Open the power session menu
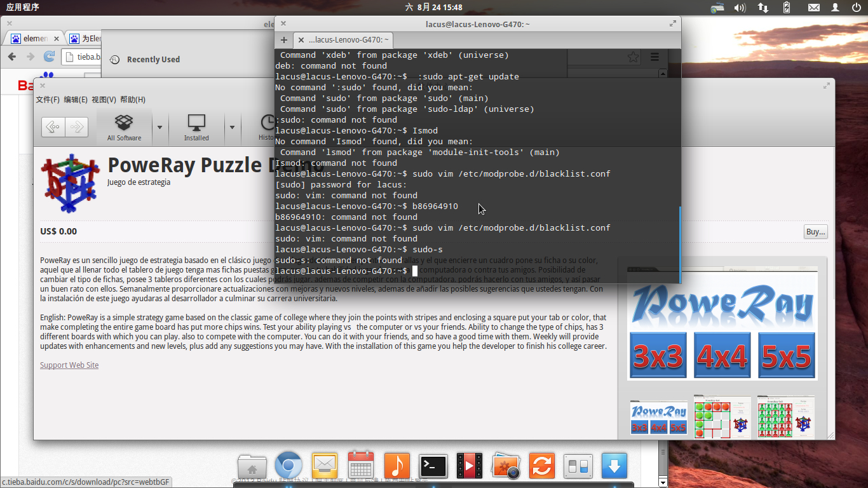Screen dimensions: 868x488 855,8
